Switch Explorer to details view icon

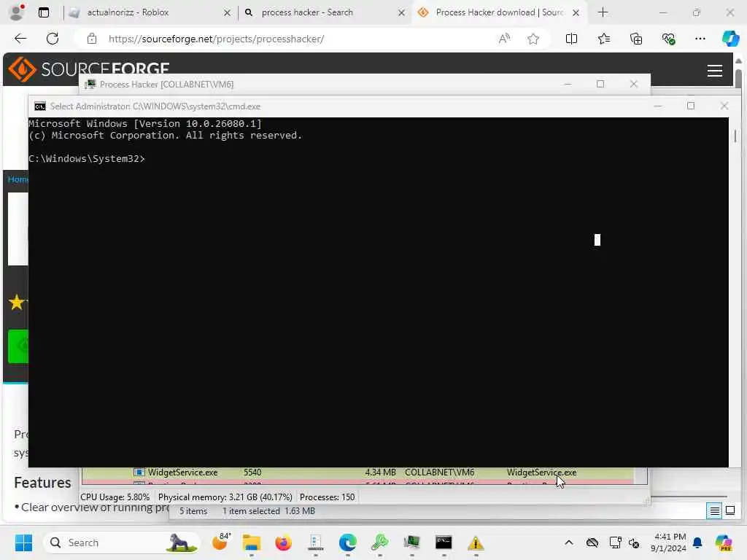point(715,511)
